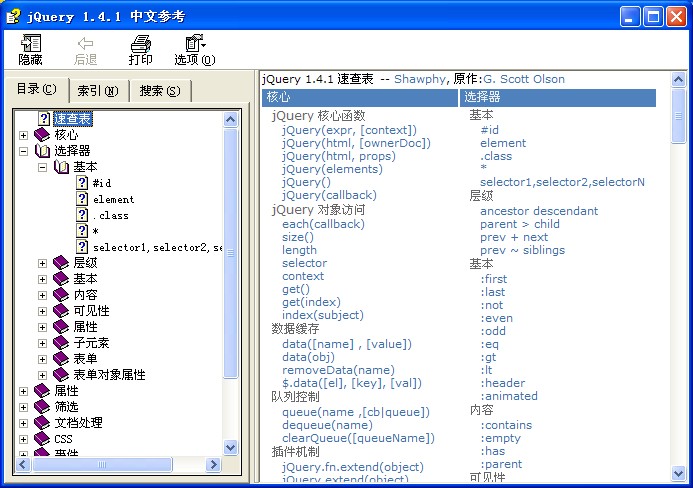This screenshot has width=693, height=488.
Task: Click the content pane vertical scrollbar thumb
Action: pyautogui.click(x=678, y=116)
